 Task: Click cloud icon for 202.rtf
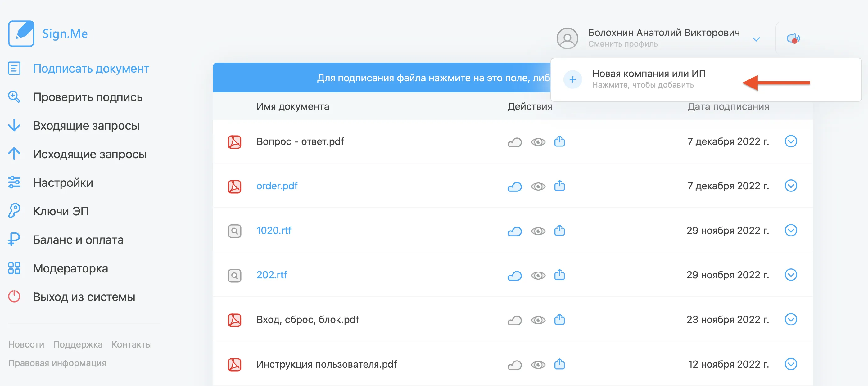coord(514,276)
